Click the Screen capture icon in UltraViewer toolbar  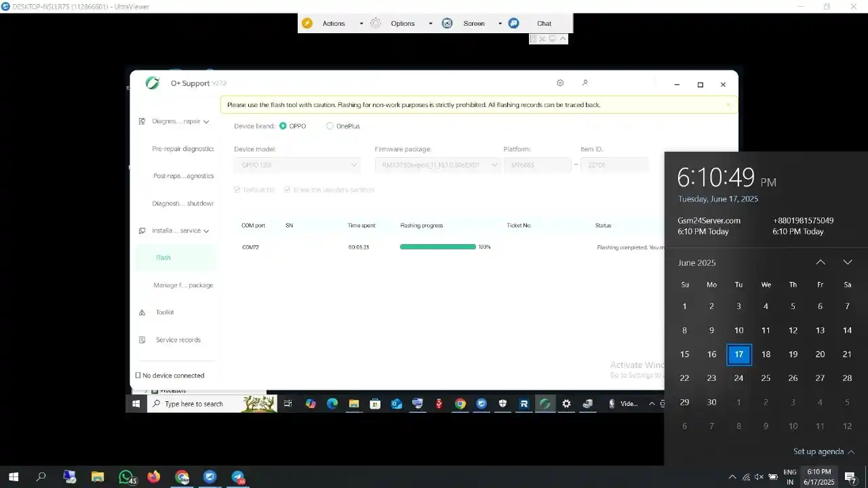click(x=447, y=23)
